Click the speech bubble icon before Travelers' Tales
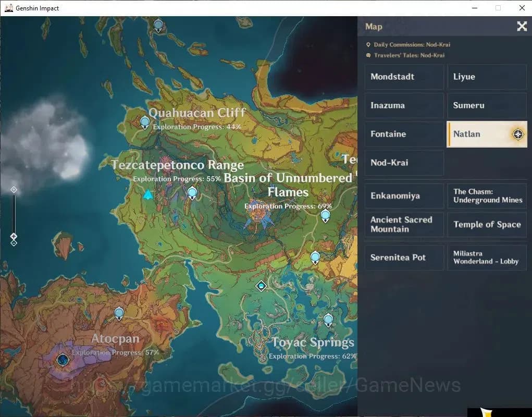532x417 pixels. (368, 55)
